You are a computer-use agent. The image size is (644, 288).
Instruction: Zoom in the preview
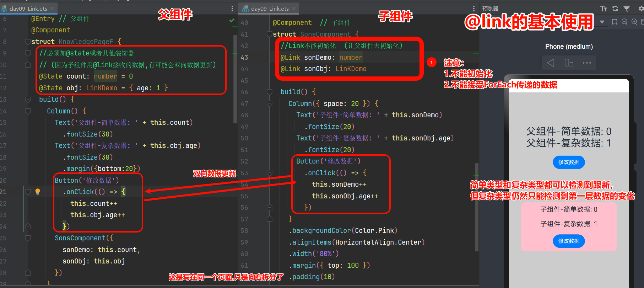[634, 22]
